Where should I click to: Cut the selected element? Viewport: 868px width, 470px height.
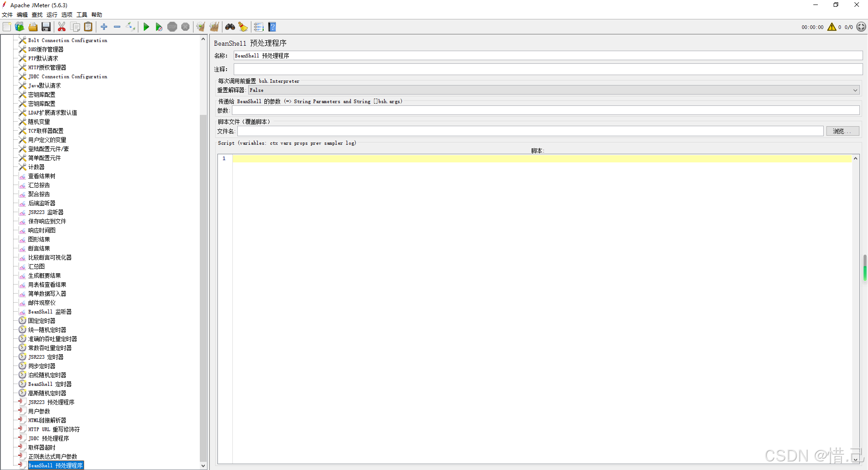62,27
